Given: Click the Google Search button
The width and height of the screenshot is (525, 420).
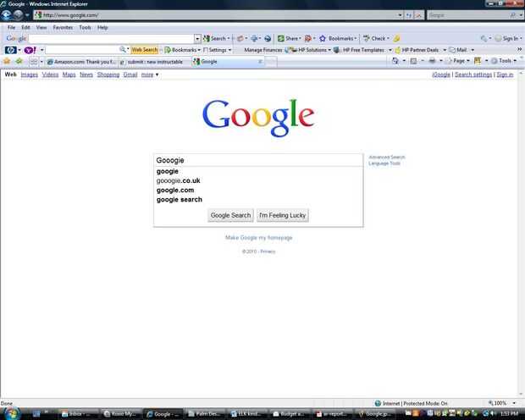Looking at the screenshot, I should pos(230,215).
